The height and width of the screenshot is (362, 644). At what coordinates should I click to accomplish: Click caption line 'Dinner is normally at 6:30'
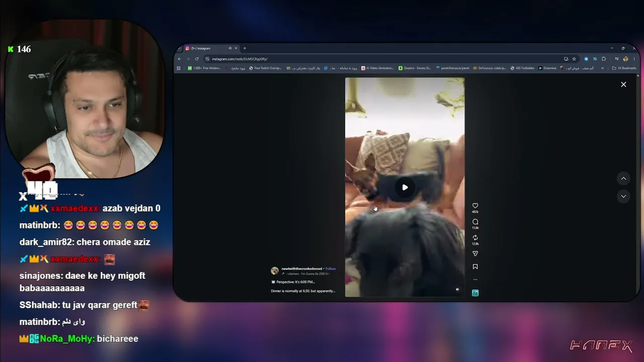click(x=303, y=291)
